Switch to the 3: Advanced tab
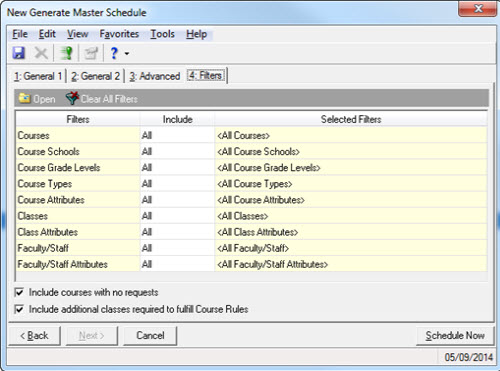The height and width of the screenshot is (371, 500). point(155,76)
